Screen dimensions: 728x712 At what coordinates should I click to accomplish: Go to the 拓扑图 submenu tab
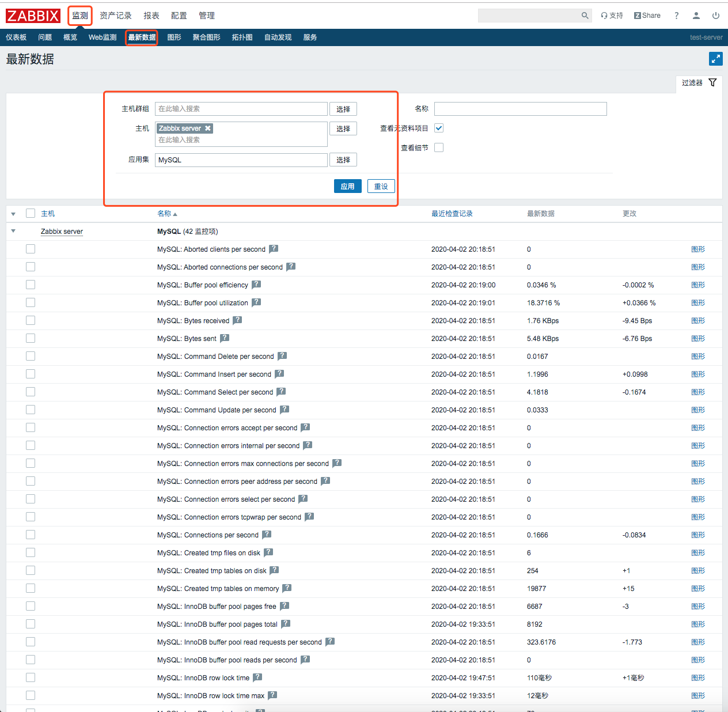(x=242, y=37)
